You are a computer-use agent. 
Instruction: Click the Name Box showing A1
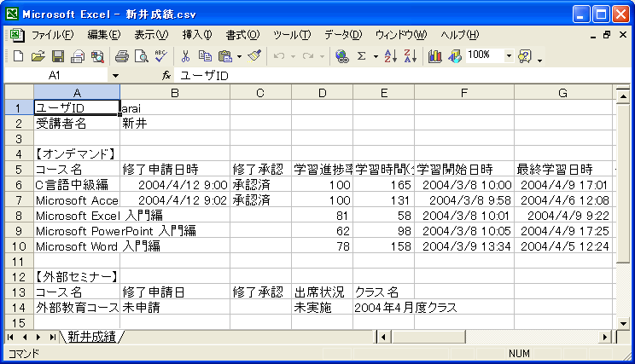56,76
